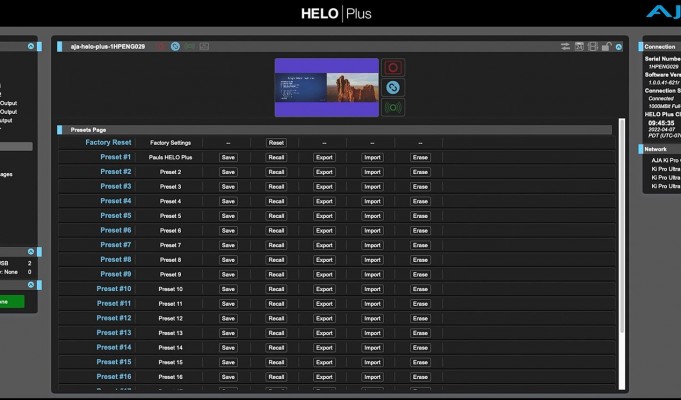The width and height of the screenshot is (681, 400).
Task: Click the Pauls HELO Plus preset name
Action: pyautogui.click(x=170, y=158)
